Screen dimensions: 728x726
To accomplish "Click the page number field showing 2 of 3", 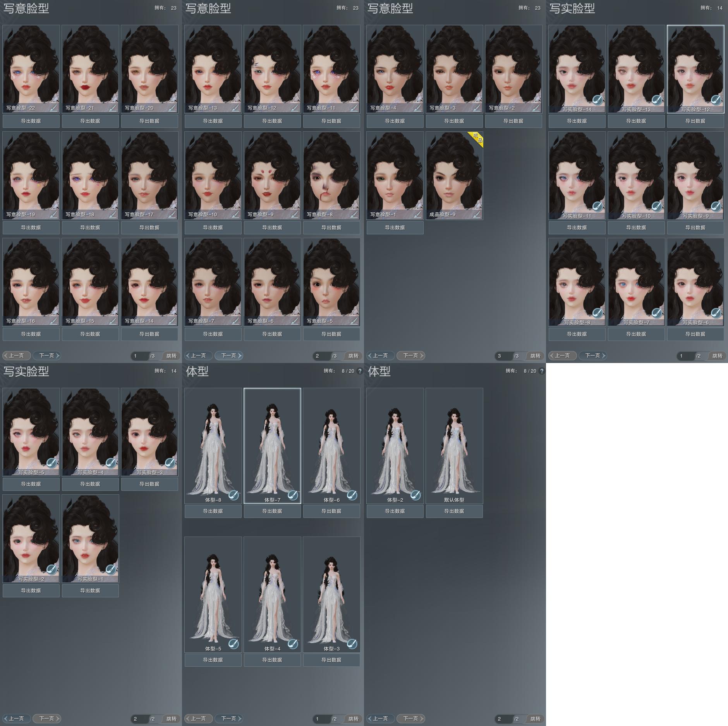I will pos(321,356).
